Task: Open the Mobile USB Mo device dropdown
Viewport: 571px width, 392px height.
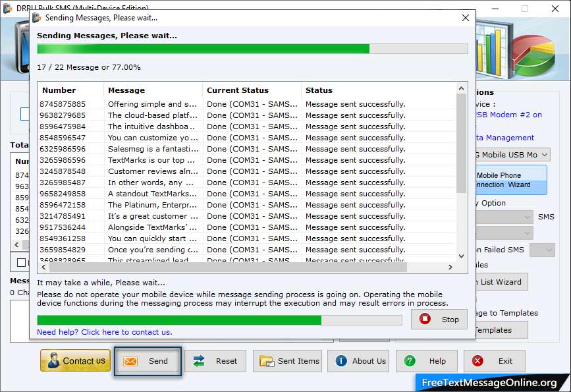Action: 513,154
